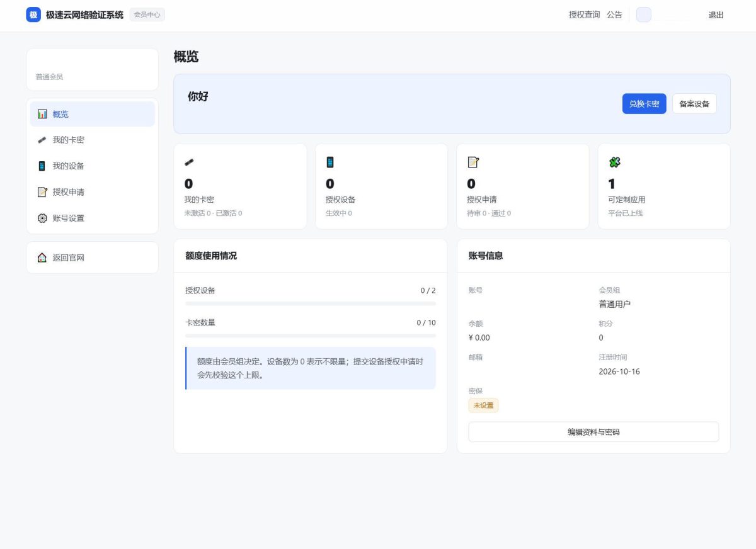Click the 0 / 2 quota value
Image resolution: width=756 pixels, height=549 pixels.
tap(428, 290)
